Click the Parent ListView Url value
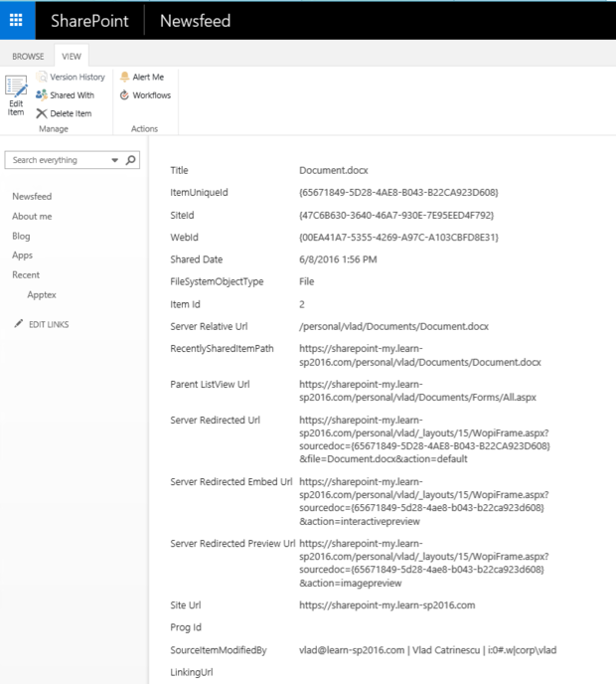The width and height of the screenshot is (616, 684). (417, 391)
